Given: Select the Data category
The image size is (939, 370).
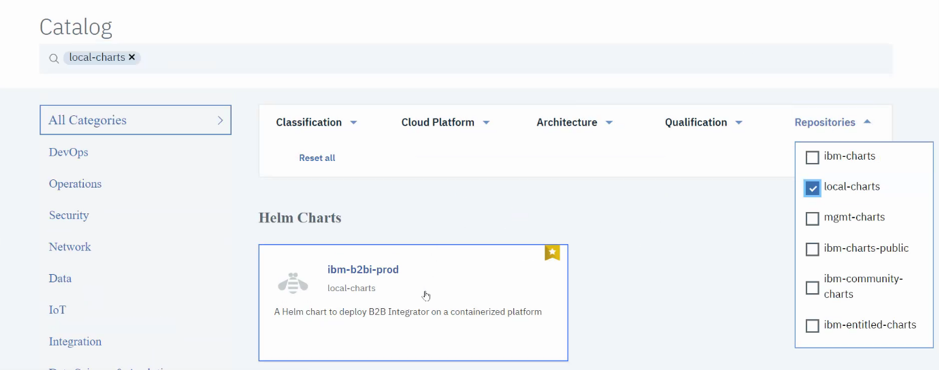Looking at the screenshot, I should [60, 278].
